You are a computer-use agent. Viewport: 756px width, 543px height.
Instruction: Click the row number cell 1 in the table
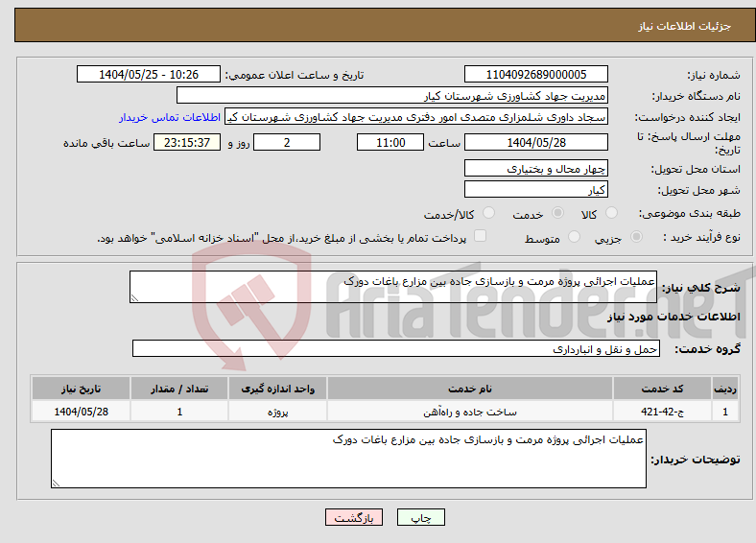point(725,412)
